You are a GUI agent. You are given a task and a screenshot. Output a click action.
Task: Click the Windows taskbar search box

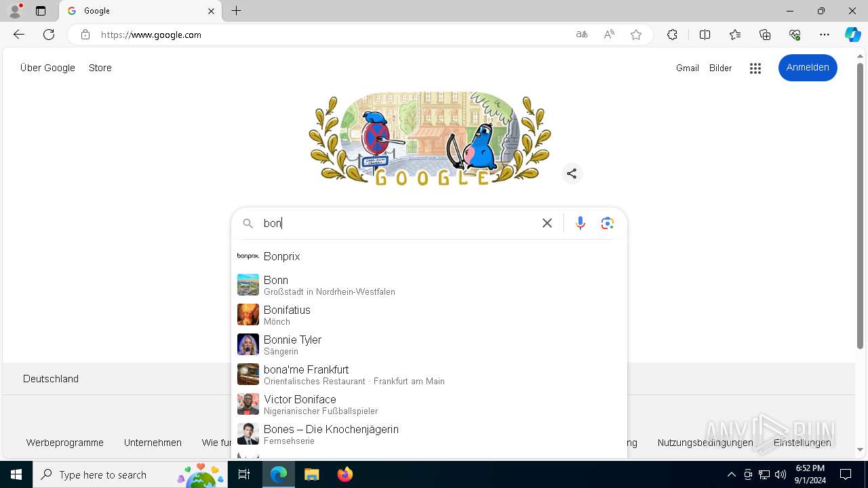tap(130, 474)
